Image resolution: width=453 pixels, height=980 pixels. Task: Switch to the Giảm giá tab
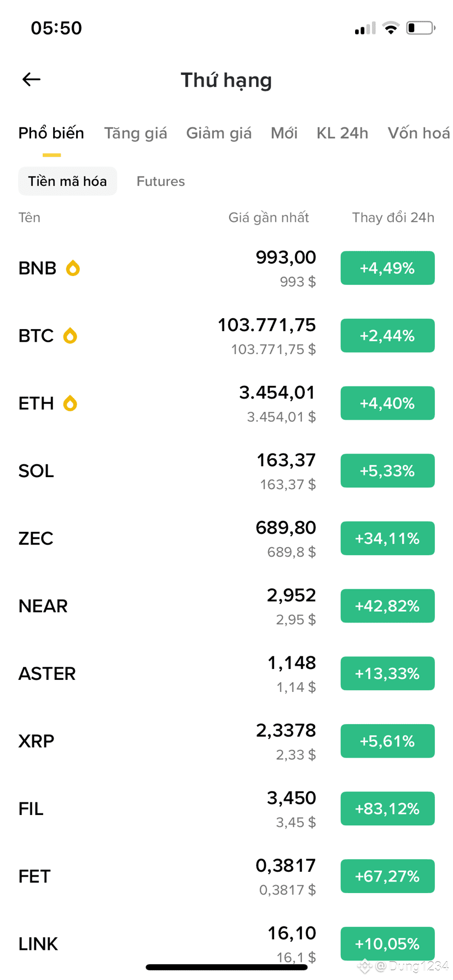point(219,133)
